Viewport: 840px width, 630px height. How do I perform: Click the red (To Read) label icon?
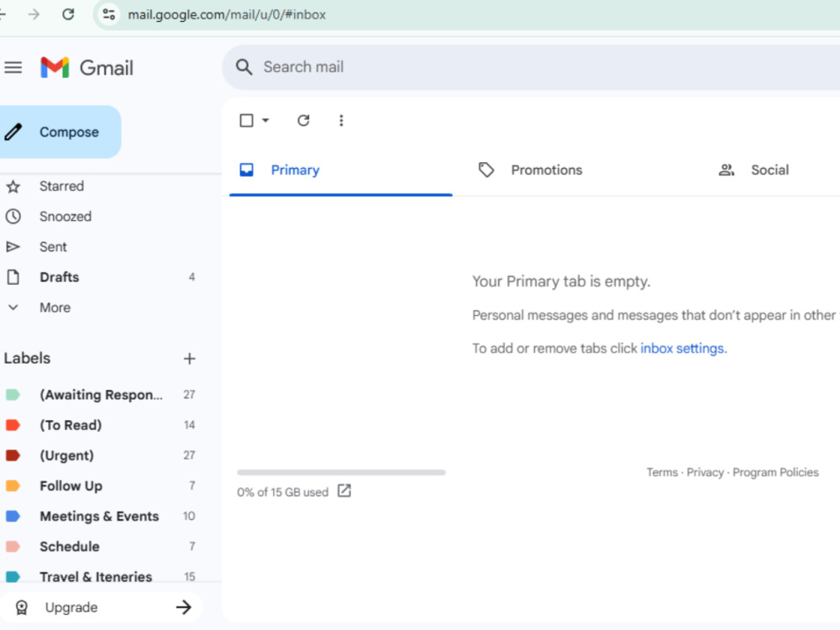(x=13, y=425)
